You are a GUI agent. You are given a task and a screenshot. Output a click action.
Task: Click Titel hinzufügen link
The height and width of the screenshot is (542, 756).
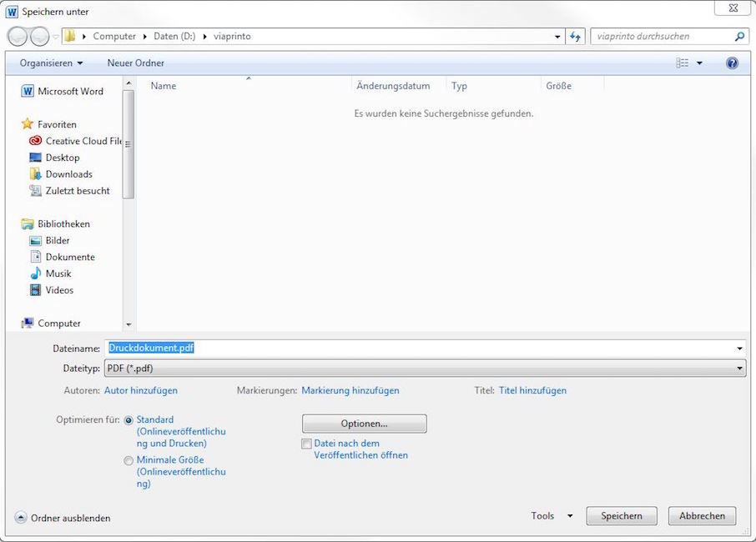tap(532, 391)
